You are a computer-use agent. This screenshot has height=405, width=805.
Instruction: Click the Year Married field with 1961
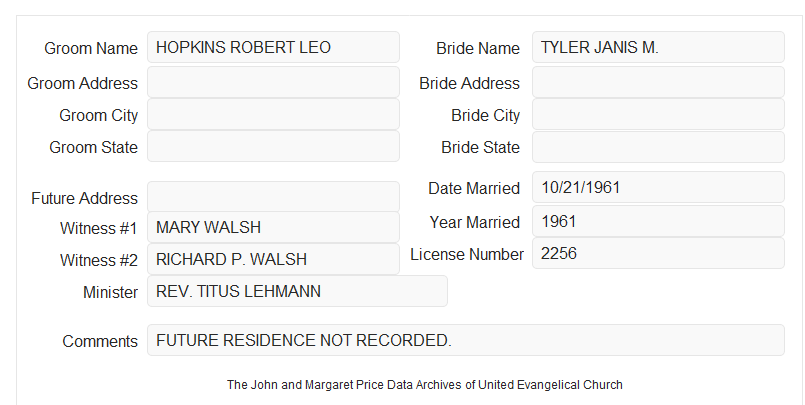click(658, 221)
